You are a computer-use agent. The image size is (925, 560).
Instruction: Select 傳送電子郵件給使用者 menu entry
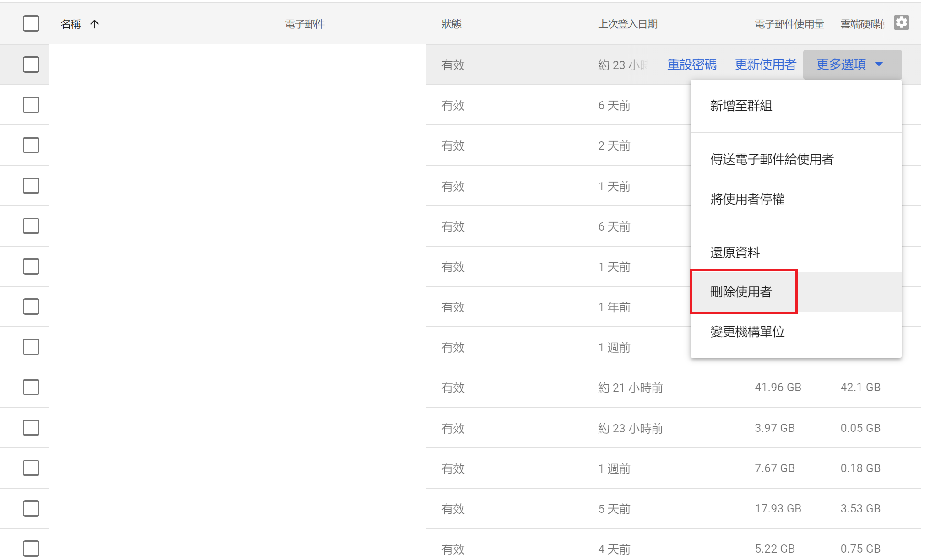coord(772,159)
